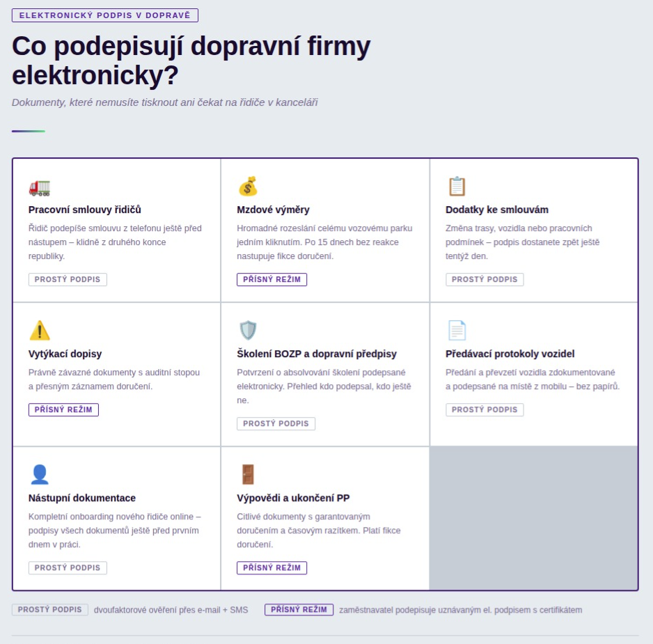Click the shield icon for BOZP training
This screenshot has width=653, height=644.
pyautogui.click(x=248, y=331)
